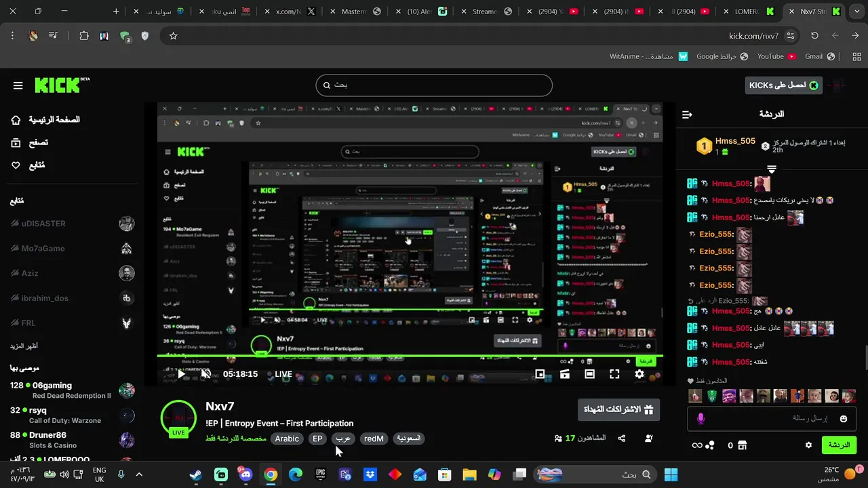Click the Chrome bookmark star icon
The width and height of the screenshot is (868, 488).
(x=173, y=36)
